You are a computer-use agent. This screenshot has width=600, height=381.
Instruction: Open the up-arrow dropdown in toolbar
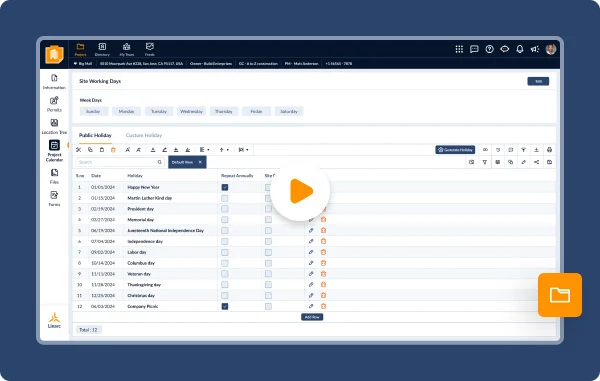point(224,150)
